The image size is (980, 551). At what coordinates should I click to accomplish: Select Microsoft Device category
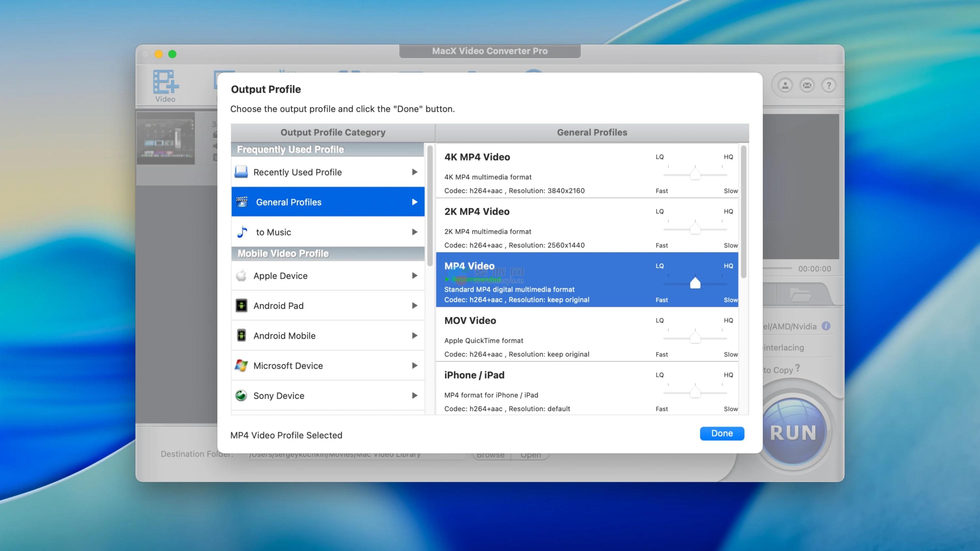(328, 366)
